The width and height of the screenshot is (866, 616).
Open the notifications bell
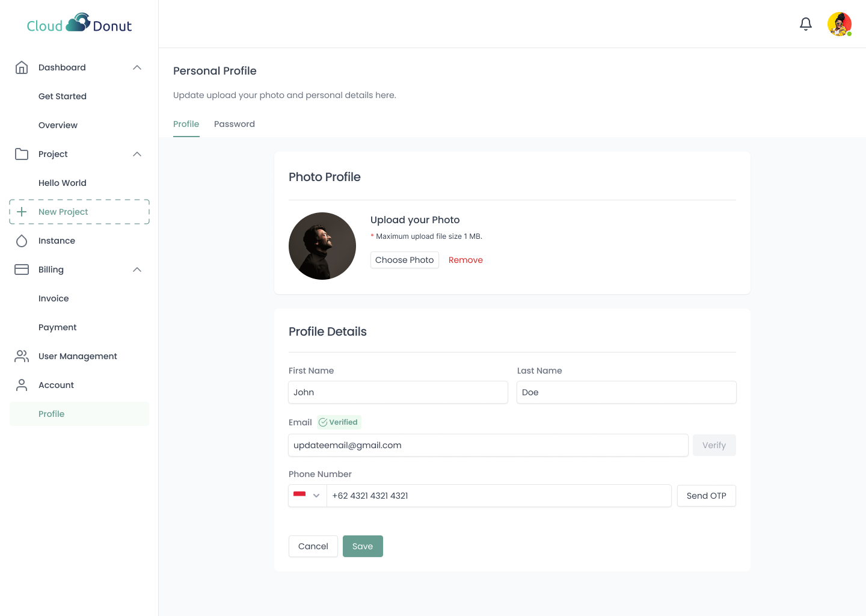806,24
